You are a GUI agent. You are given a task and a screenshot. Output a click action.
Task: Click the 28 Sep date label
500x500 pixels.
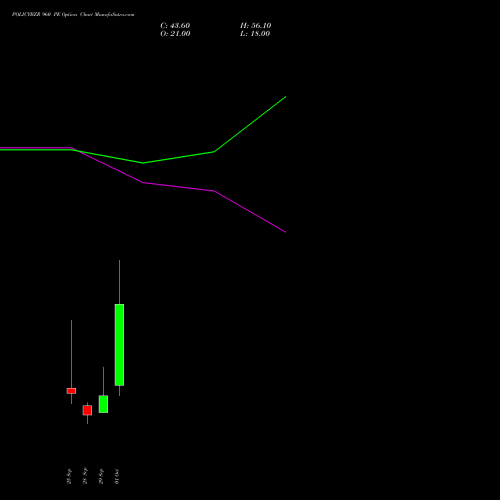85,476
